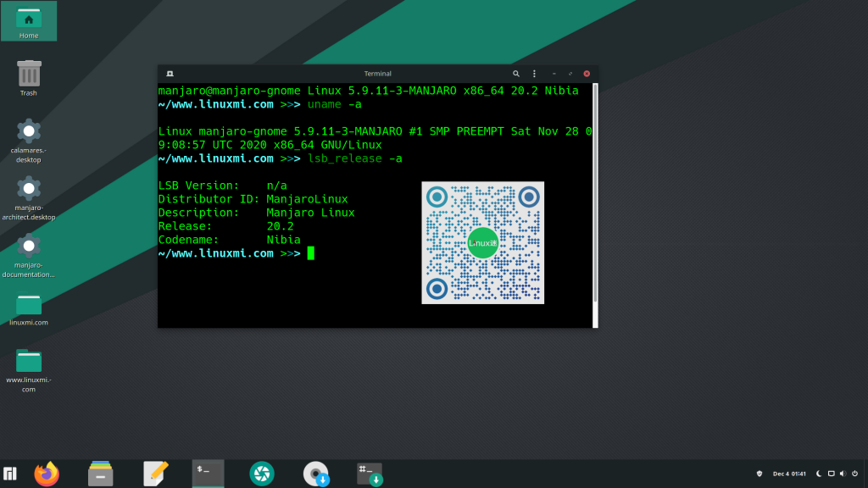The height and width of the screenshot is (488, 868).
Task: Open the Trash from the desktop
Action: [29, 76]
